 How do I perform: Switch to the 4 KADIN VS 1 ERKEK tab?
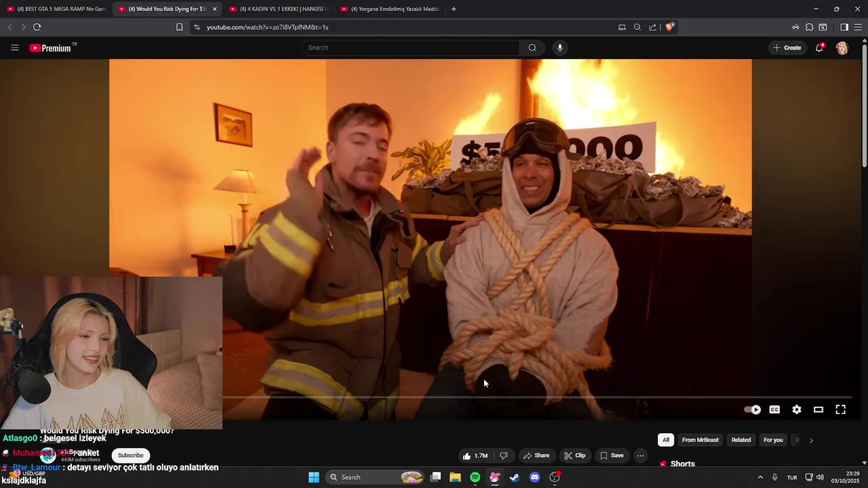[278, 9]
